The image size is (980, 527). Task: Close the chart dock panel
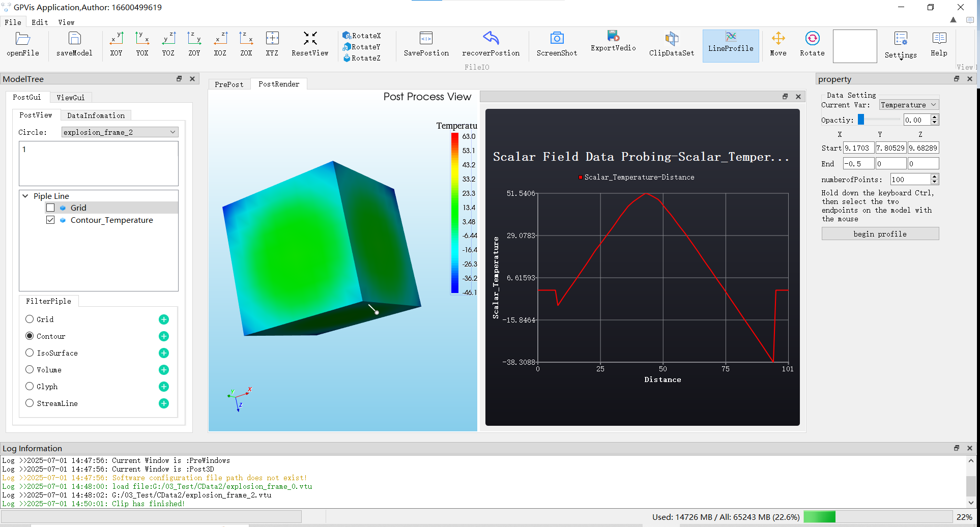click(798, 97)
